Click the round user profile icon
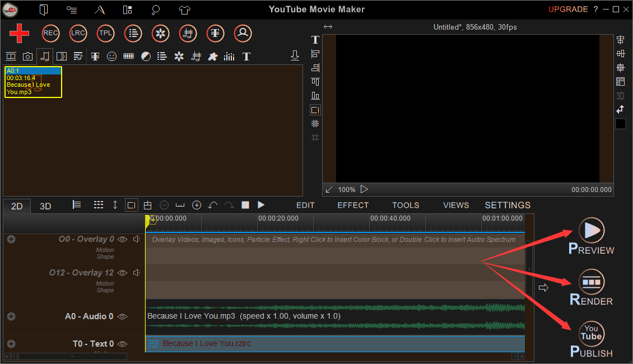This screenshot has height=364, width=633. tap(243, 33)
